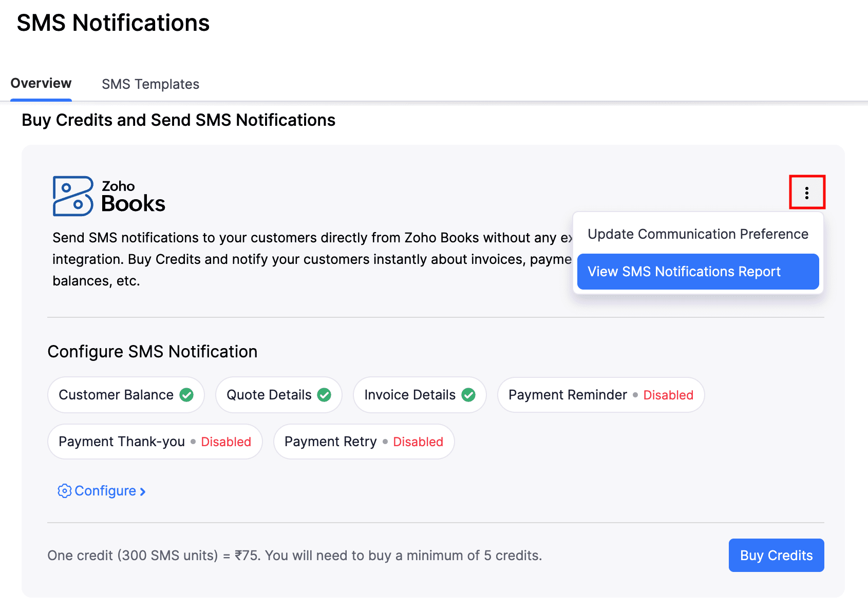868x612 pixels.
Task: Click the green checkmark on Invoice Details
Action: [x=468, y=395]
